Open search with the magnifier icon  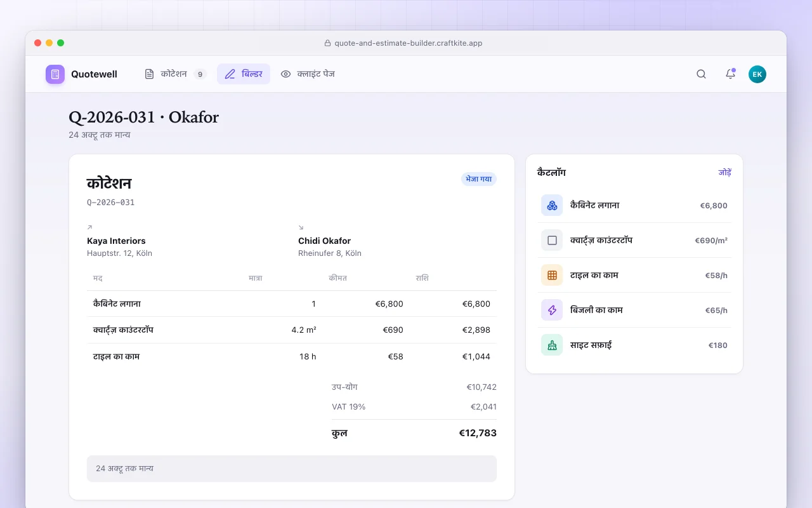[x=701, y=74]
